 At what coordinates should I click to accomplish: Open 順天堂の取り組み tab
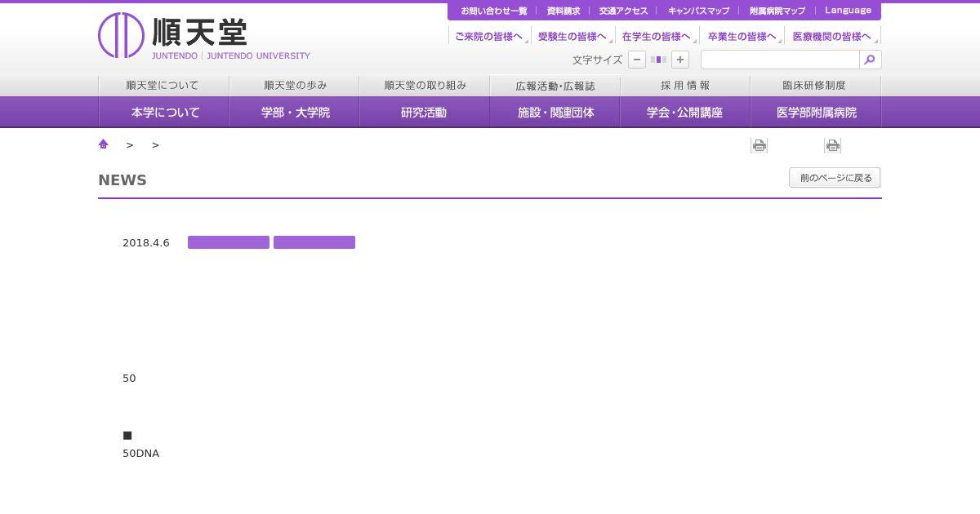click(x=425, y=85)
